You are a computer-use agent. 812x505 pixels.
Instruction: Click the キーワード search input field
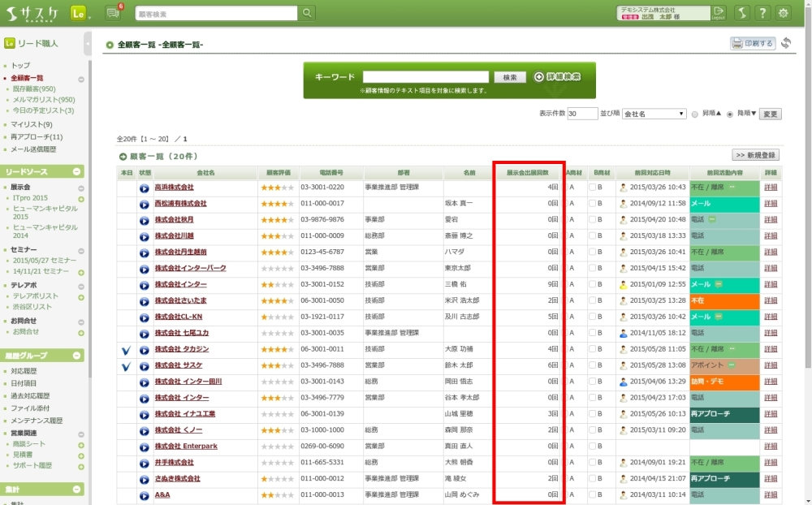(425, 77)
